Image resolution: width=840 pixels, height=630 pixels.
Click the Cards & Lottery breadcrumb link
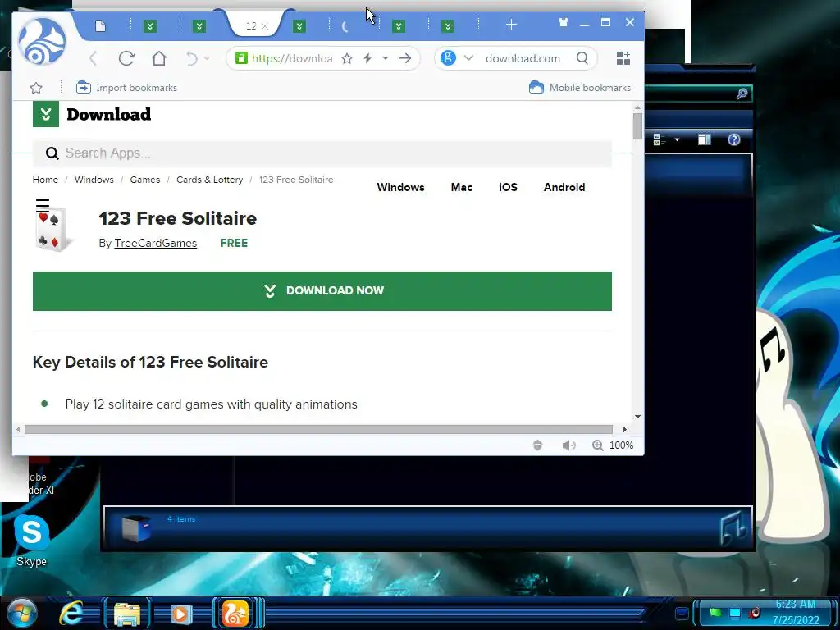209,180
